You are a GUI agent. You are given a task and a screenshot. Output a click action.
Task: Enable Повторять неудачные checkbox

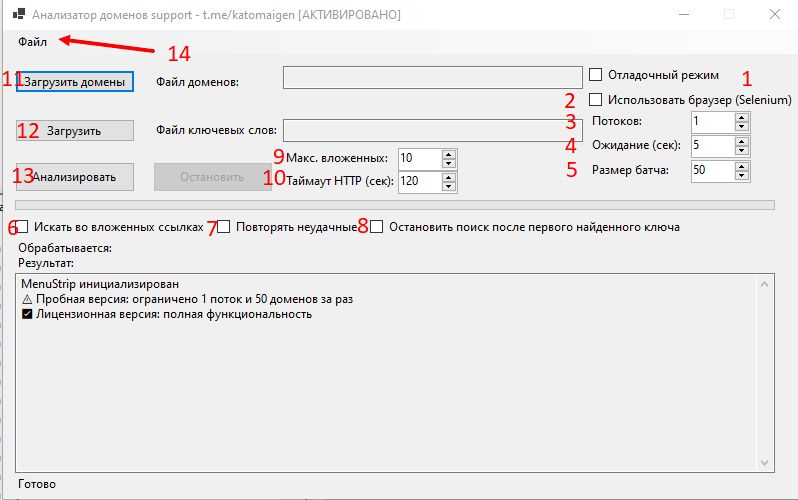[x=224, y=227]
